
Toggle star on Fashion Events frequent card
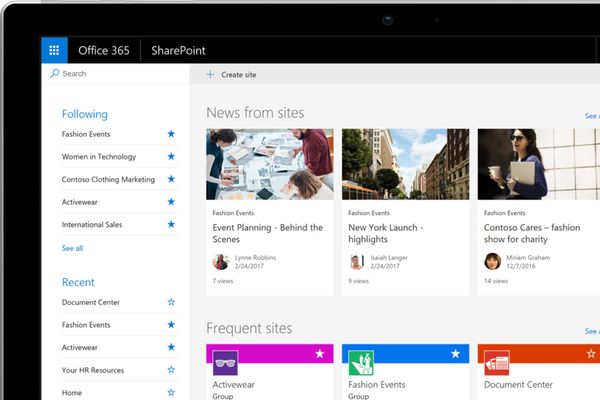(455, 354)
